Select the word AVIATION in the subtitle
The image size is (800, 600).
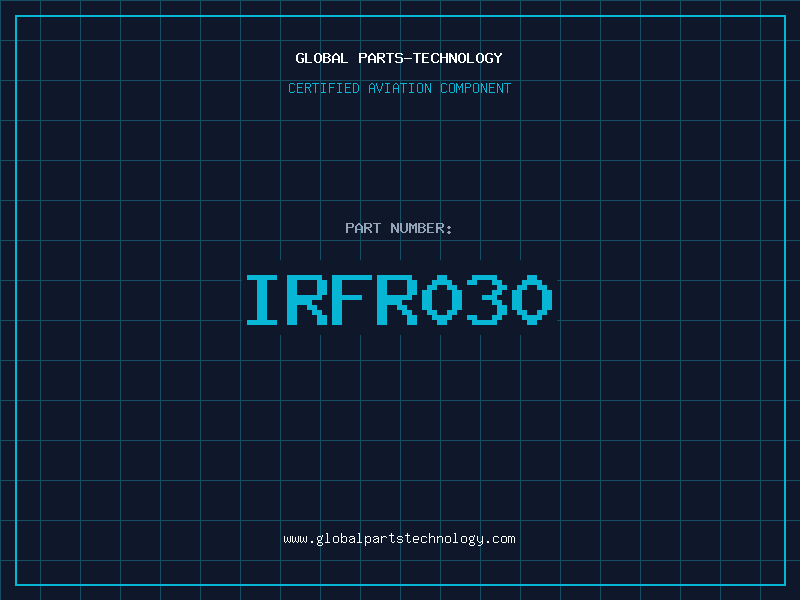399,88
